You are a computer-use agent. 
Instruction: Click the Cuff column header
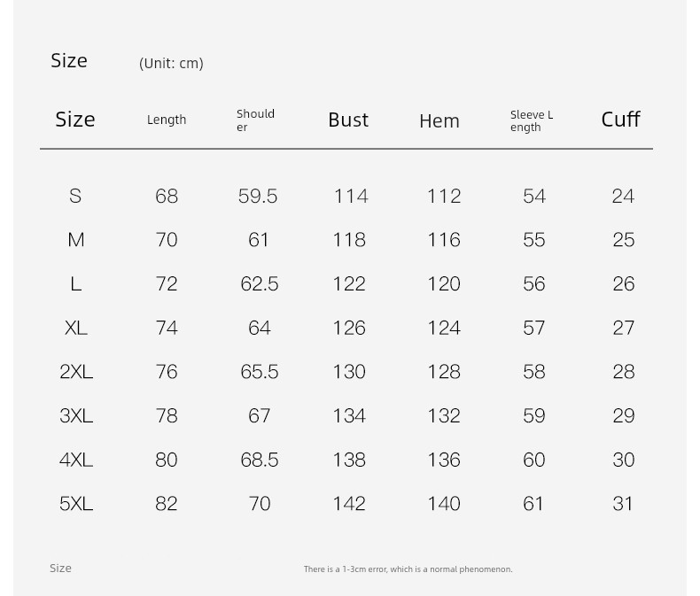tap(620, 119)
